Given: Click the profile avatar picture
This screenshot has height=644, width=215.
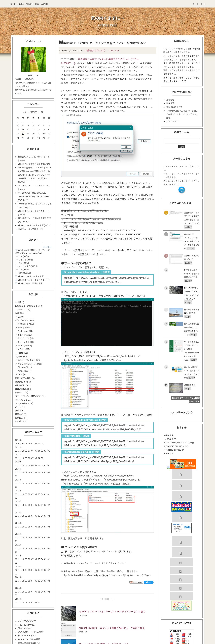Looking at the screenshot, I should tap(33, 59).
